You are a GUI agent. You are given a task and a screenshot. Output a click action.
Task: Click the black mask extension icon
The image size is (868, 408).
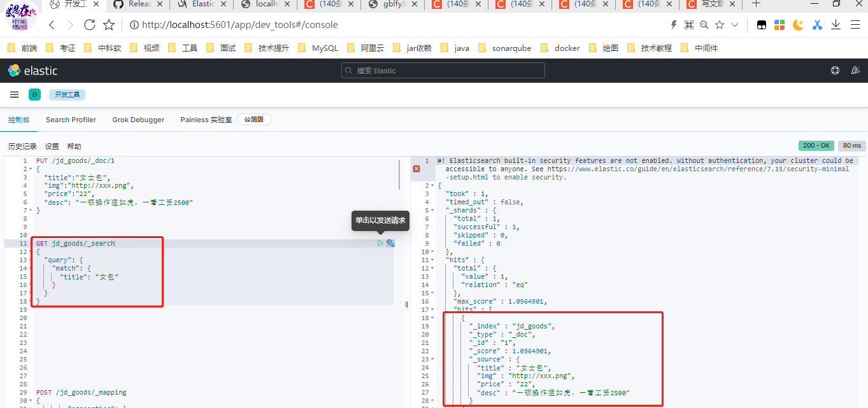[761, 25]
